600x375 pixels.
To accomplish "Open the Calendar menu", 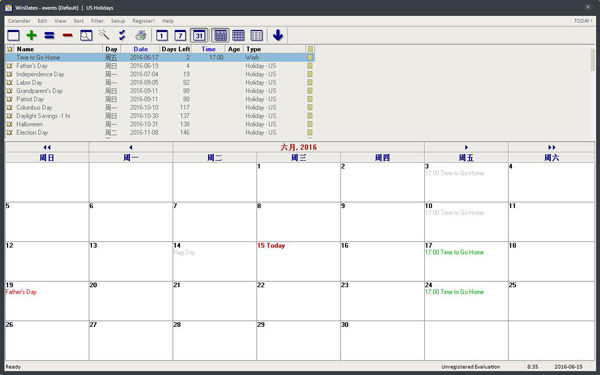I will coord(19,21).
